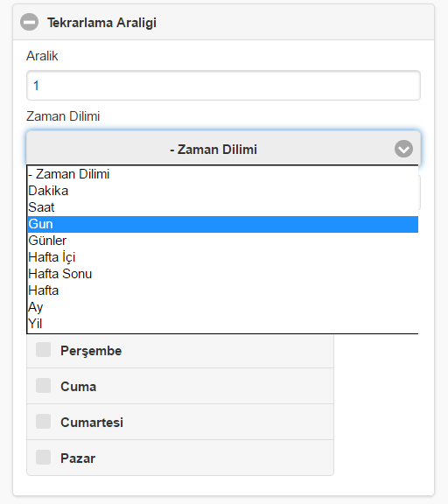
Task: Select Ay from the dropdown list
Action: (223, 307)
